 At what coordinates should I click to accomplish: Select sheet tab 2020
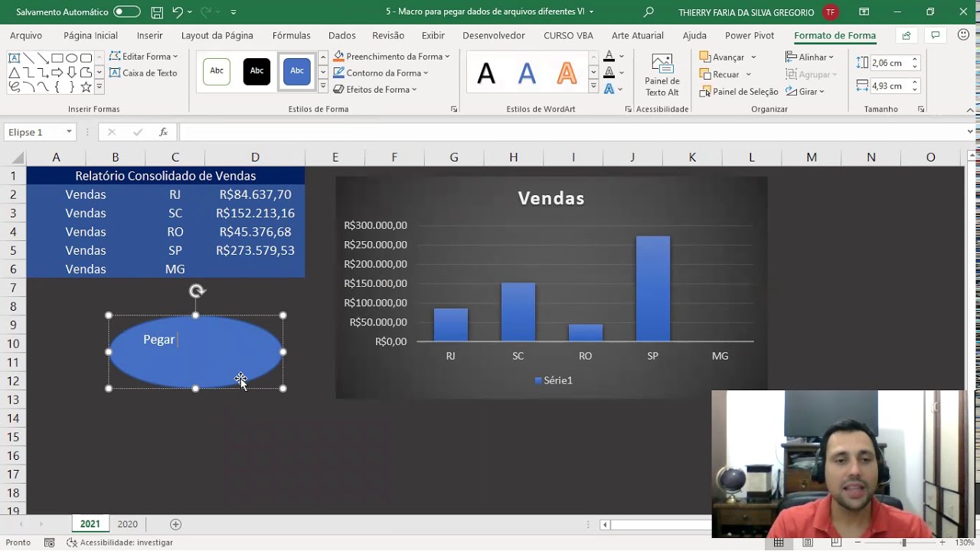click(128, 524)
